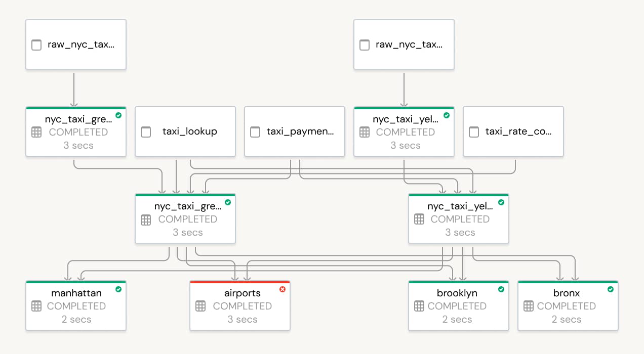Viewport: 644px width, 354px height.
Task: Click the table icon in airports node
Action: 200,306
